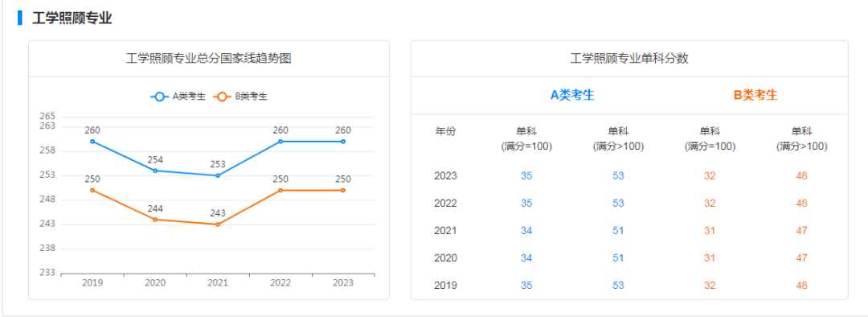This screenshot has width=868, height=317.
Task: Toggle the A类考生 legend series
Action: click(178, 97)
